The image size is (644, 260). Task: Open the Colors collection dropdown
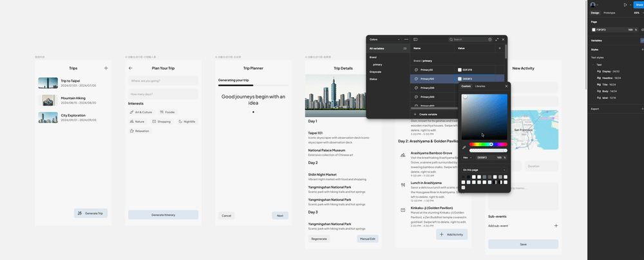(x=384, y=39)
